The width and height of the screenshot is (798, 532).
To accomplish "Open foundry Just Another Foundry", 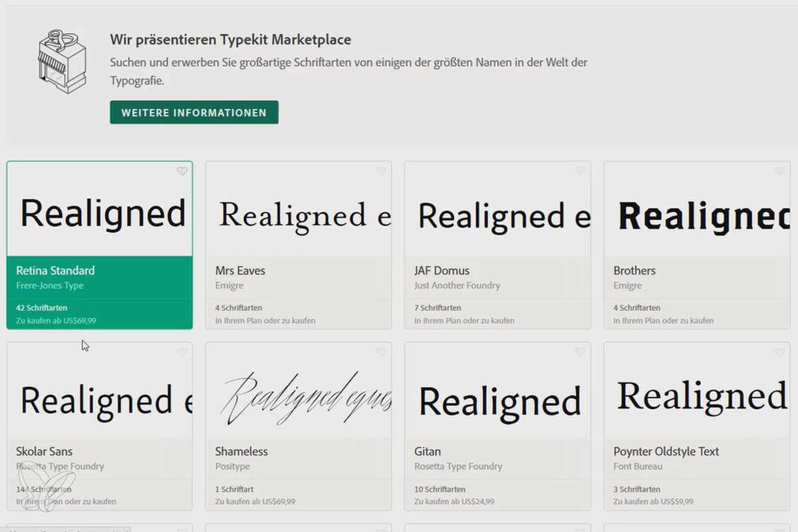I will coord(457,285).
